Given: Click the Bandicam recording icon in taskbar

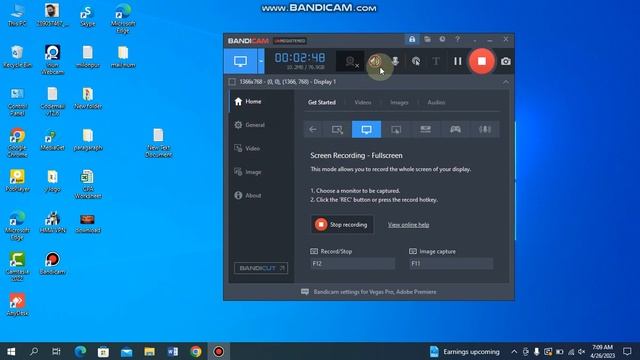Looking at the screenshot, I should coord(219,351).
